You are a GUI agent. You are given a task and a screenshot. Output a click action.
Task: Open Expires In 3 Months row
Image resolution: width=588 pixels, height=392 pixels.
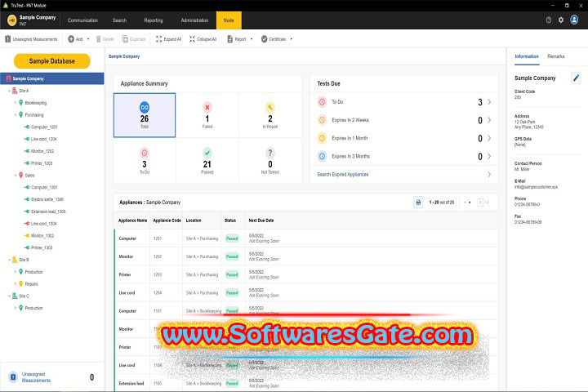404,156
